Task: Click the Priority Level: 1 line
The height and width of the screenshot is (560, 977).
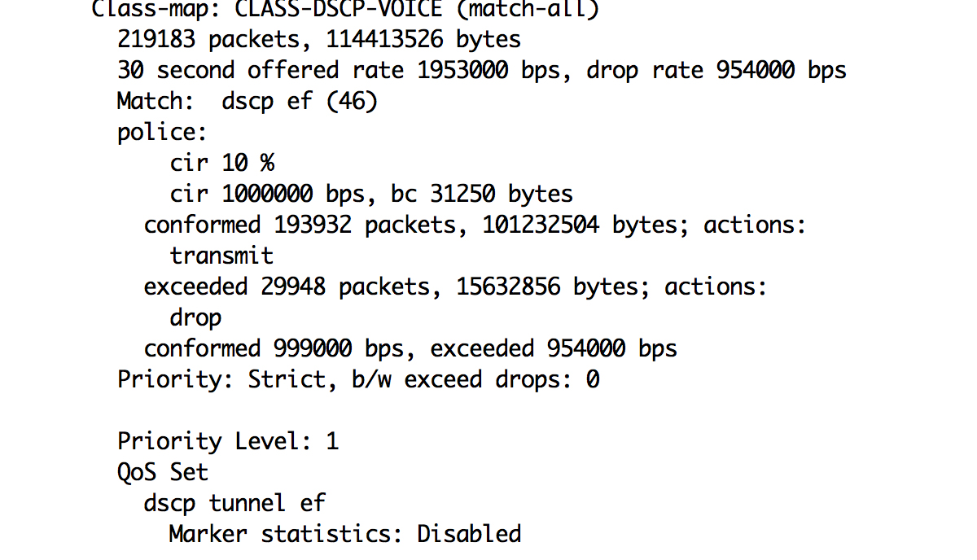Action: 228,441
